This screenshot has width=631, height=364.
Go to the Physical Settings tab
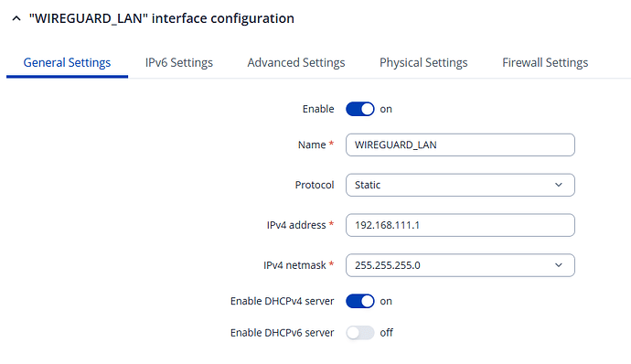[423, 62]
